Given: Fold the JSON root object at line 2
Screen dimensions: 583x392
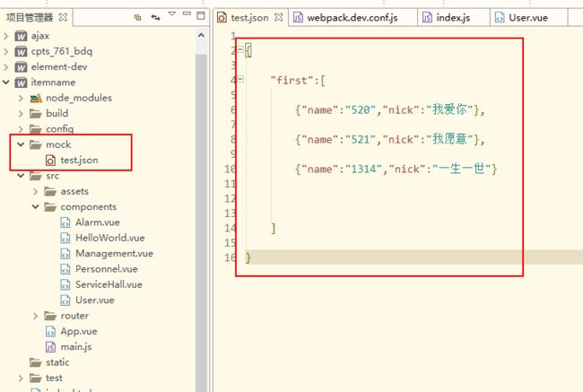Looking at the screenshot, I should pyautogui.click(x=240, y=49).
